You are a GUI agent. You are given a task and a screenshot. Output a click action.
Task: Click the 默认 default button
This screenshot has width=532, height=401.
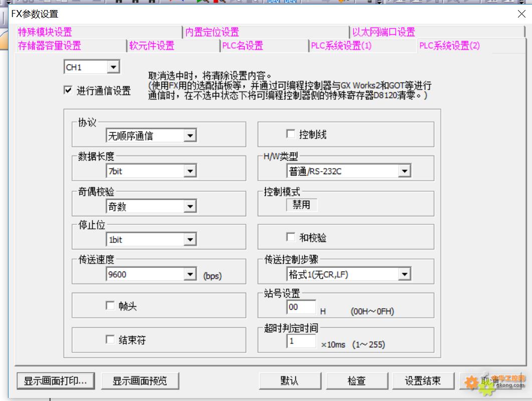pyautogui.click(x=290, y=381)
